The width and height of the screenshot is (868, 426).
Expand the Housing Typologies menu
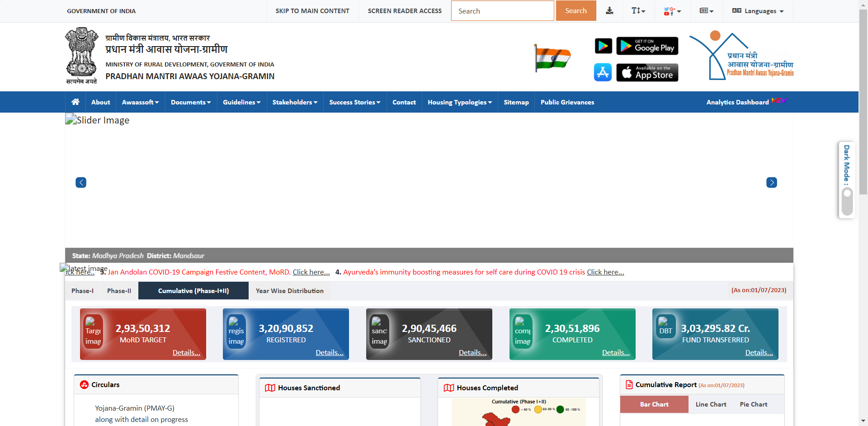(460, 102)
